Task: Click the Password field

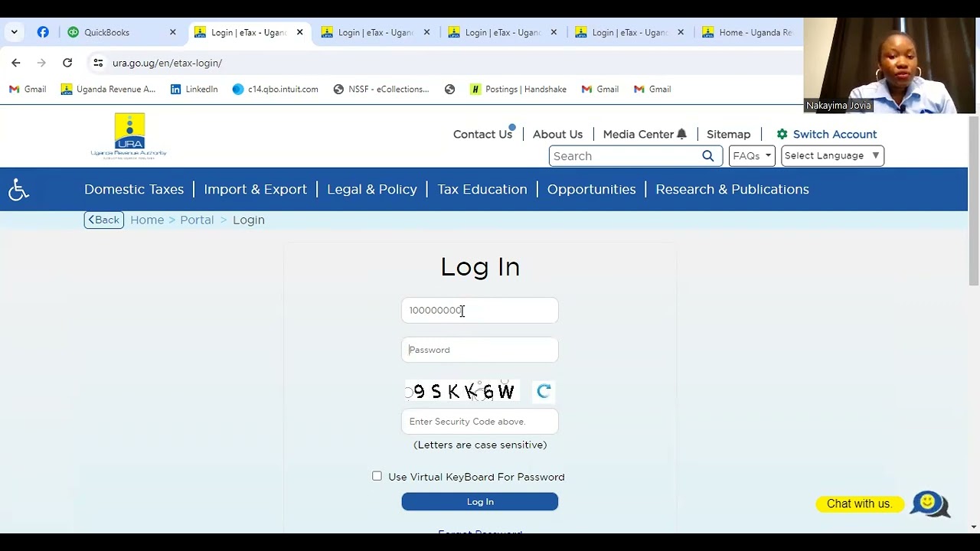Action: point(480,350)
